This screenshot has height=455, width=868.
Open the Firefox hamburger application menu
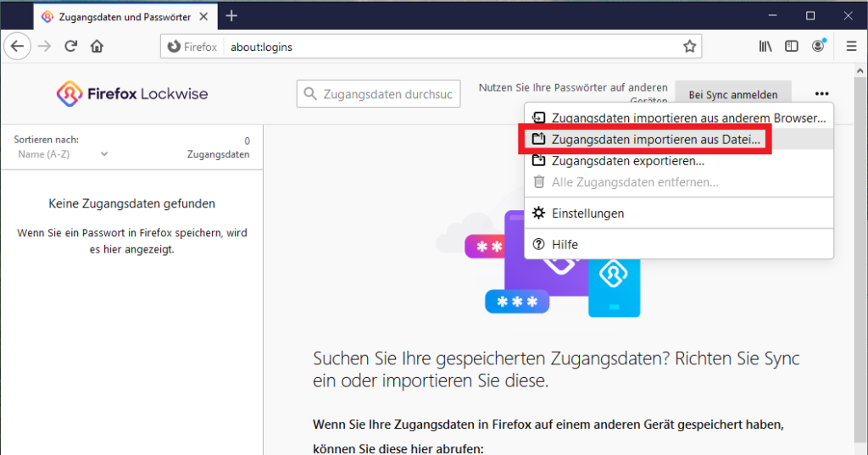tap(851, 47)
